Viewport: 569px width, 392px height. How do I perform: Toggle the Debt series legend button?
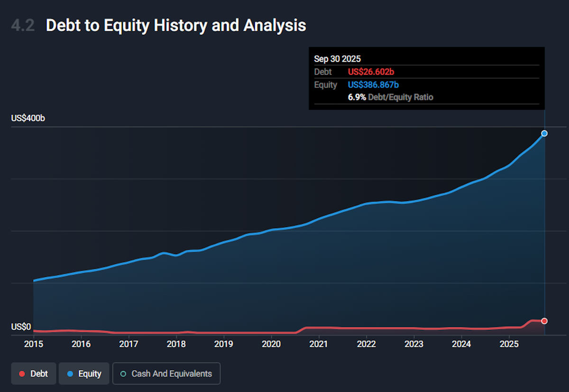[34, 374]
